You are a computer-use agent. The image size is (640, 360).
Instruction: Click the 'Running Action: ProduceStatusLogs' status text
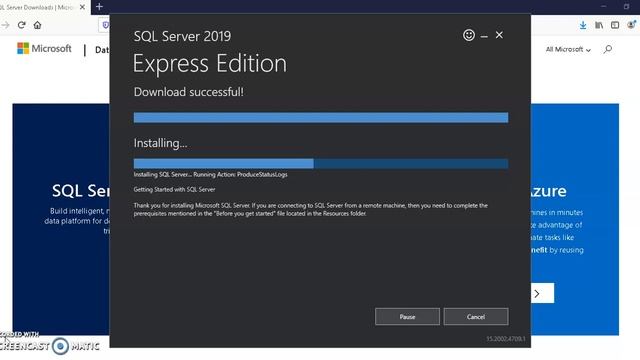(x=240, y=175)
